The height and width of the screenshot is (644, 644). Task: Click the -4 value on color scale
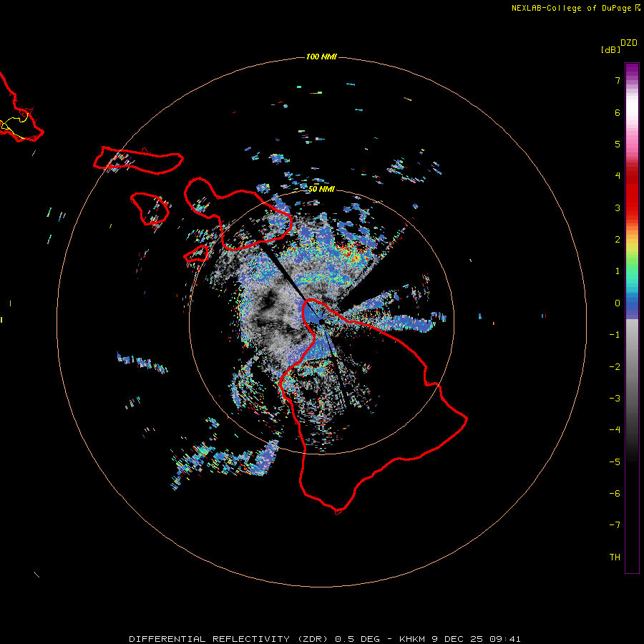coord(615,430)
